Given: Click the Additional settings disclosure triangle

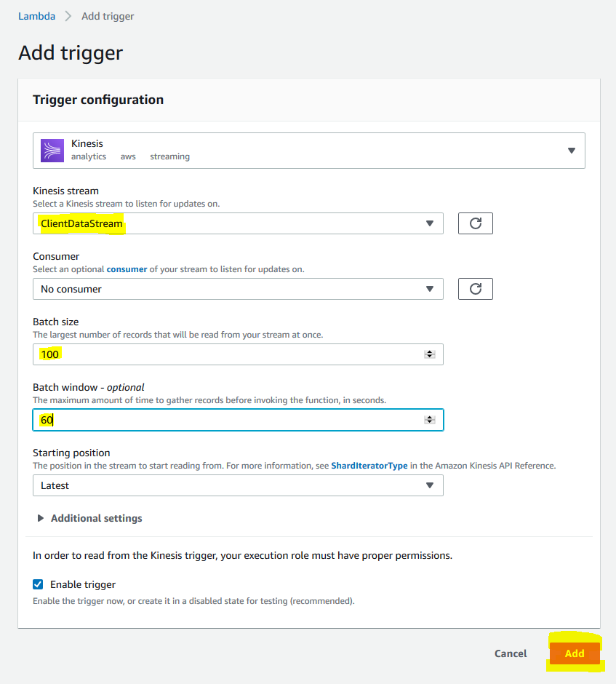Looking at the screenshot, I should click(x=41, y=518).
